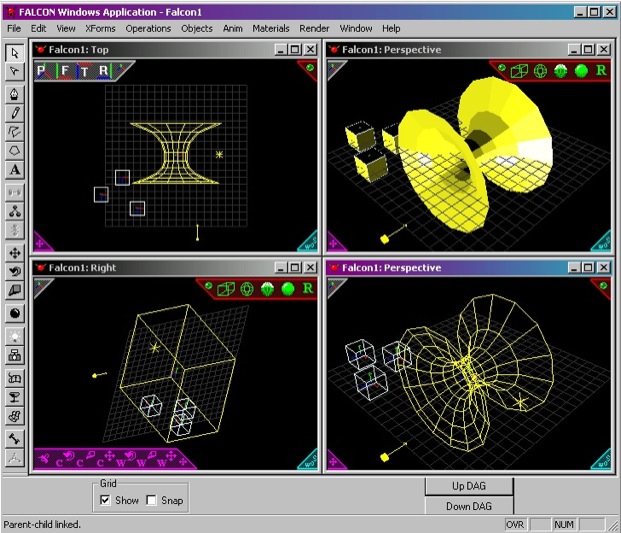Expand the view selector corner in upper Perspective
The width and height of the screenshot is (621, 533).
pyautogui.click(x=335, y=69)
